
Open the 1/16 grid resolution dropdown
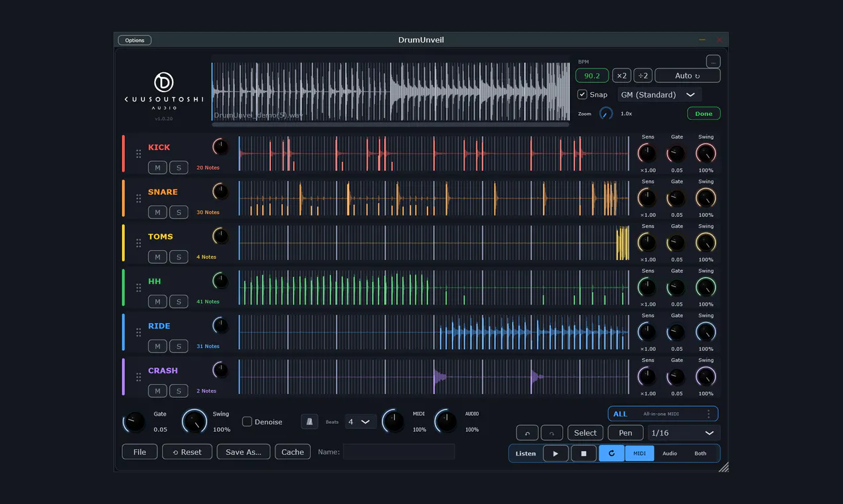click(x=684, y=433)
